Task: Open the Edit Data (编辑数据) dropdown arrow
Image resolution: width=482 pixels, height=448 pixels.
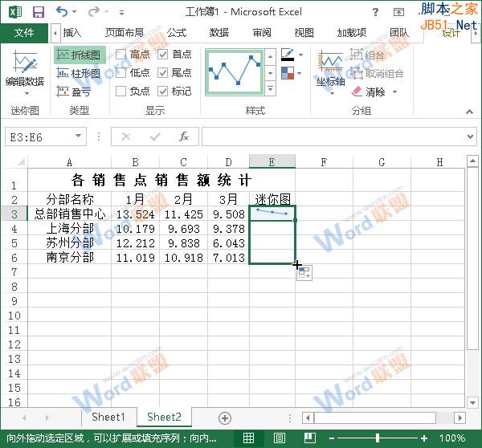Action: pos(27,93)
